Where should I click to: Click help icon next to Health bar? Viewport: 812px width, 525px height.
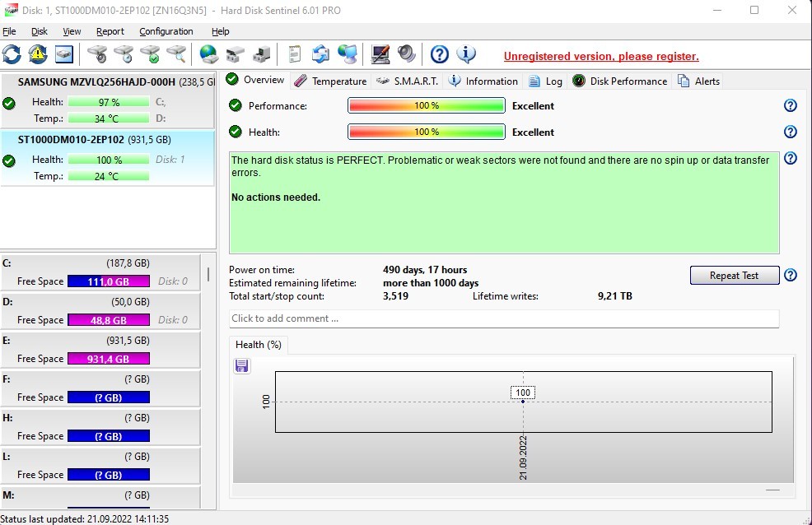coord(791,132)
